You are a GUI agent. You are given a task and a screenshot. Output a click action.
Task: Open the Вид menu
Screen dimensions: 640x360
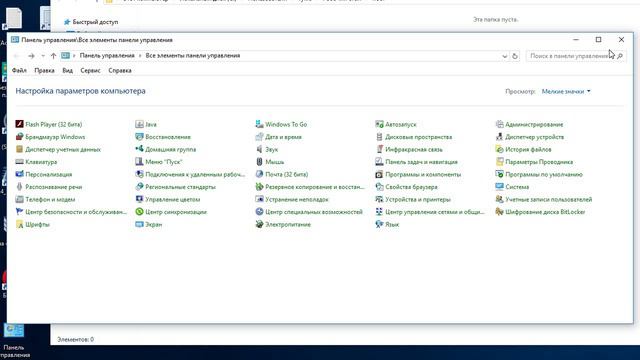67,71
